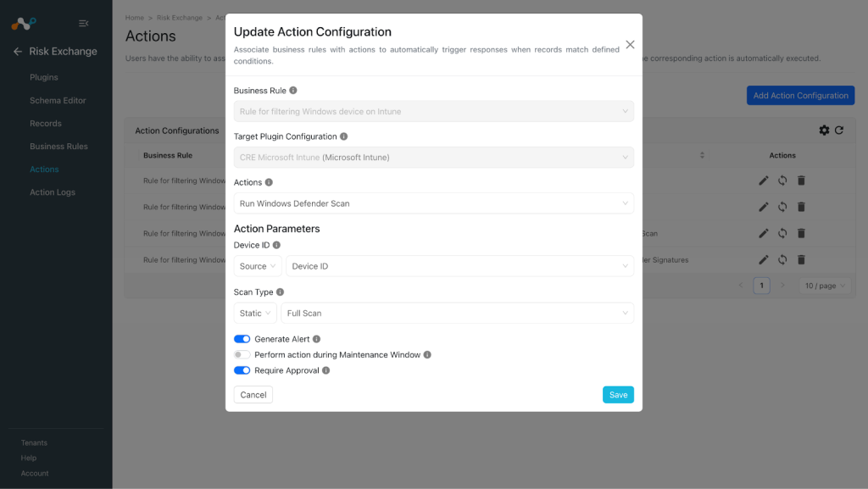The height and width of the screenshot is (489, 868).
Task: Click the edit pencil in first row
Action: pos(764,181)
